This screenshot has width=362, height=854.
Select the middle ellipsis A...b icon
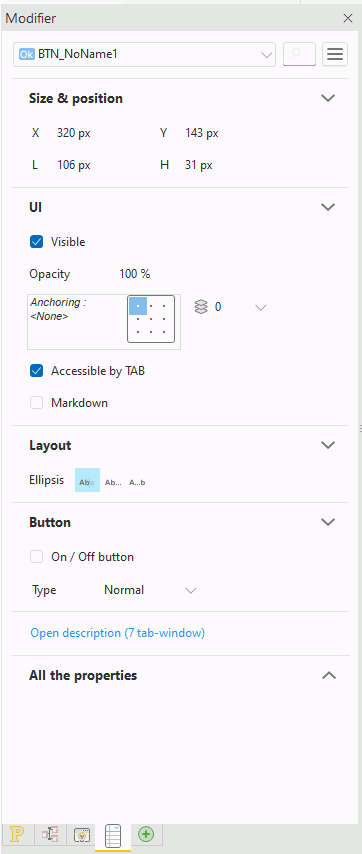(x=137, y=482)
